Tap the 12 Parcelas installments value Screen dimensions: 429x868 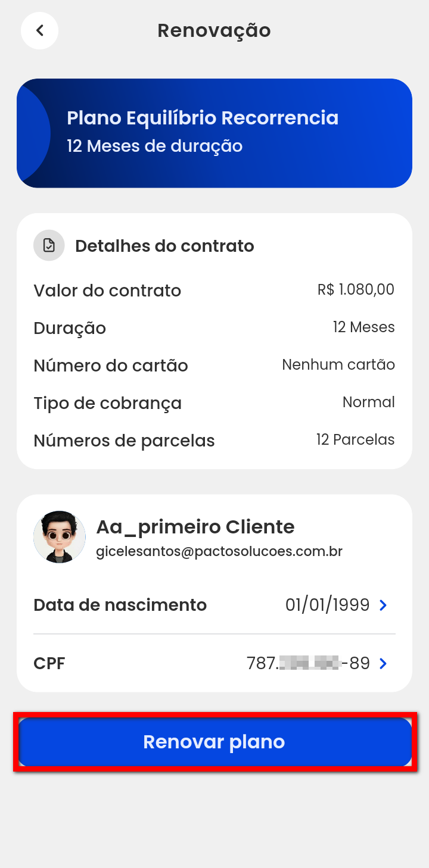[x=355, y=440]
